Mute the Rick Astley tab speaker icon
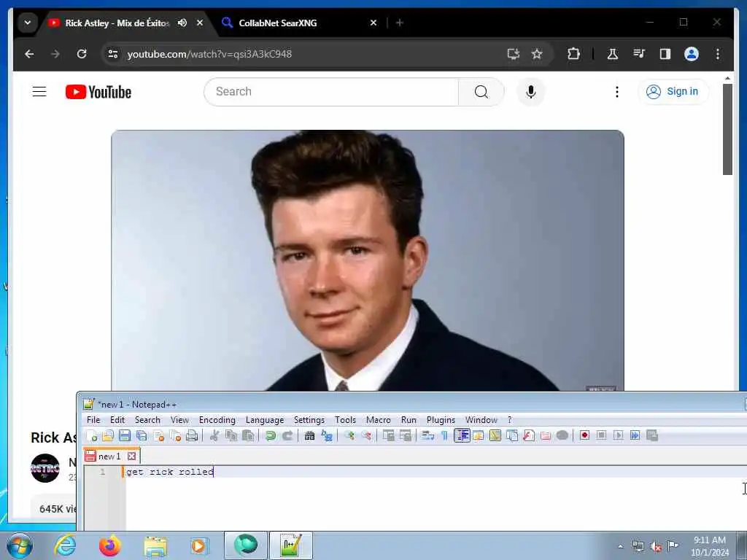747x560 pixels. click(x=182, y=23)
